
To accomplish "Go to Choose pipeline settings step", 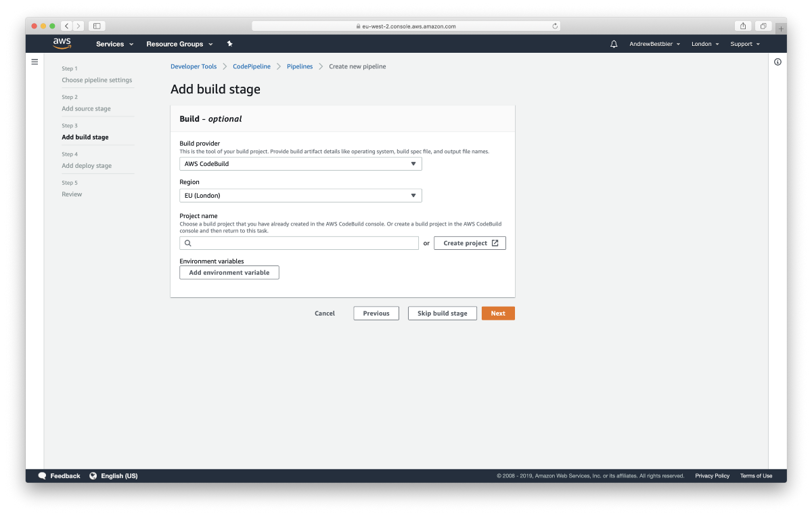I will tap(97, 80).
